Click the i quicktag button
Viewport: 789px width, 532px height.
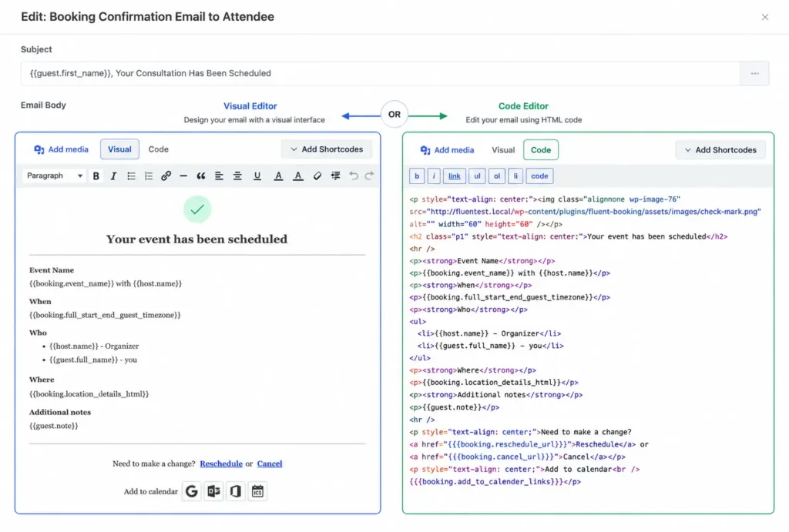click(x=434, y=176)
